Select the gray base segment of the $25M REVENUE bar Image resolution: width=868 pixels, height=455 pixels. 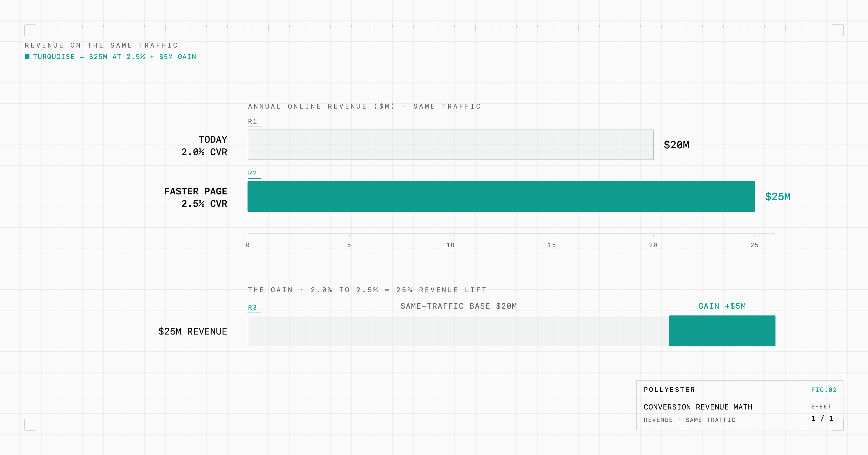459,331
